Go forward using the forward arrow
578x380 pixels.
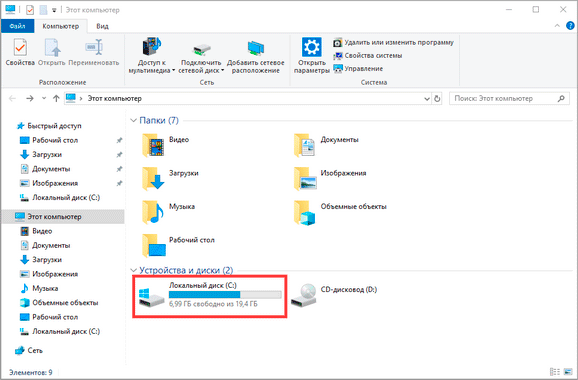pyautogui.click(x=30, y=98)
